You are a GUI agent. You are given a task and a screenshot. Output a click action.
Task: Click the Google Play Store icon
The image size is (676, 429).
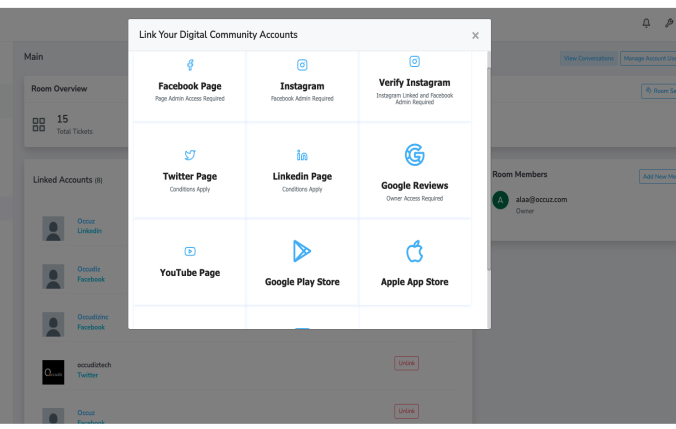302,253
